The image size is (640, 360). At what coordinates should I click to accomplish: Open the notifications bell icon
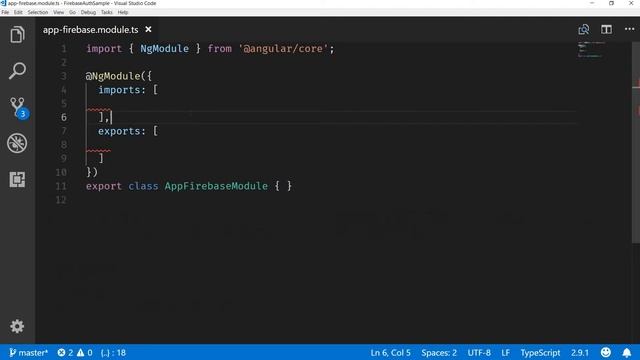[x=627, y=352]
